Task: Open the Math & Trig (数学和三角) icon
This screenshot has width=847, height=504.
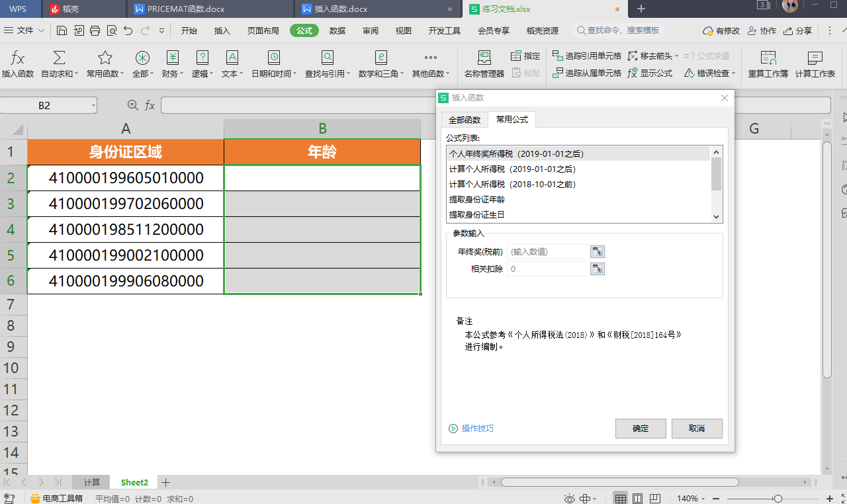Action: [381, 58]
